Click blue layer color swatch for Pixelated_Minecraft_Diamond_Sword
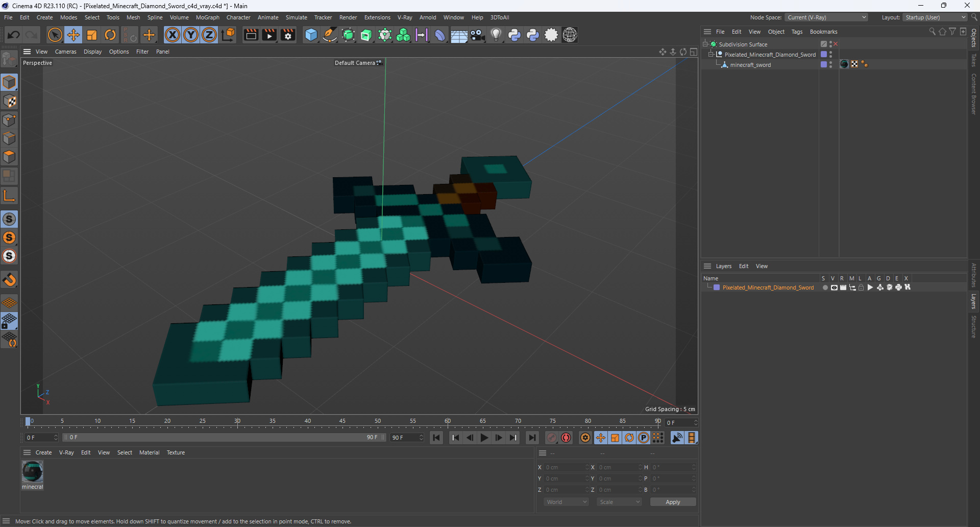The width and height of the screenshot is (980, 527). pos(717,288)
